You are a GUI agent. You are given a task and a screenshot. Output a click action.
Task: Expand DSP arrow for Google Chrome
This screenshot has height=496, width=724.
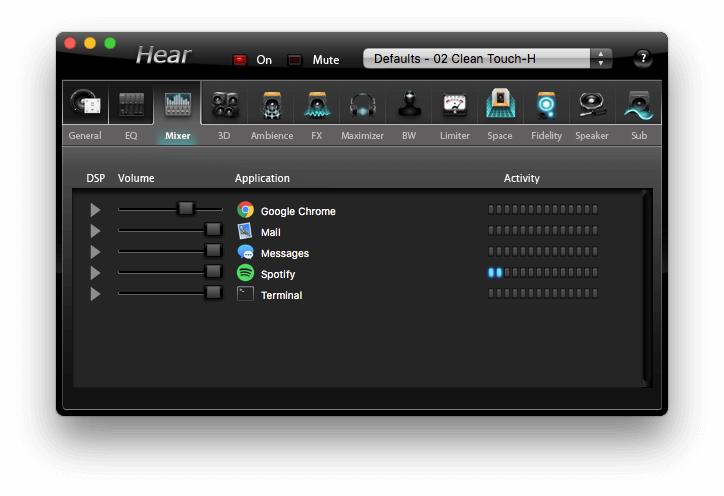tap(96, 210)
